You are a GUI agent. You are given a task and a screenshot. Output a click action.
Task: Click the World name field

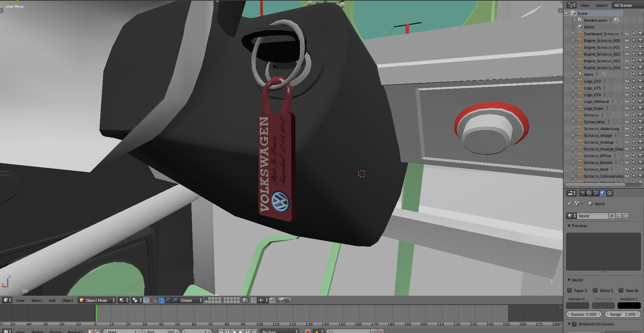pos(593,216)
